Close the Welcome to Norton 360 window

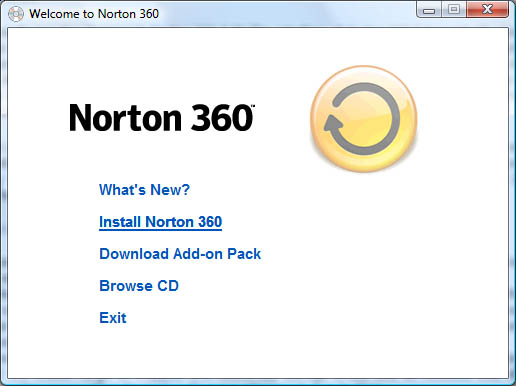coord(488,10)
